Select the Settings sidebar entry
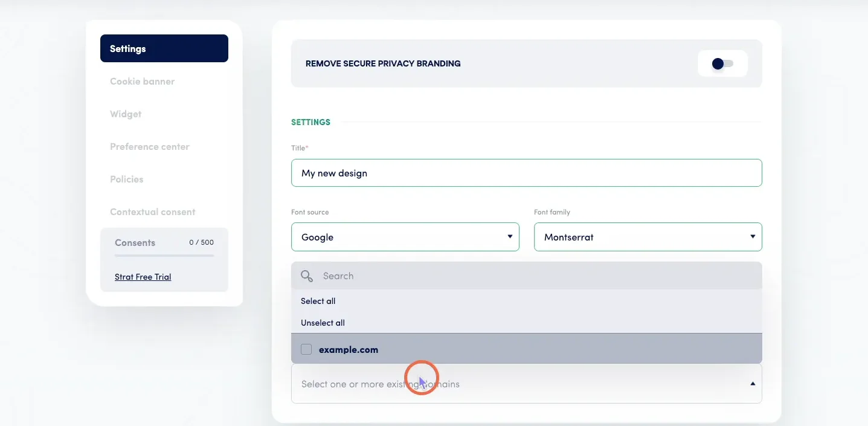 pyautogui.click(x=127, y=48)
